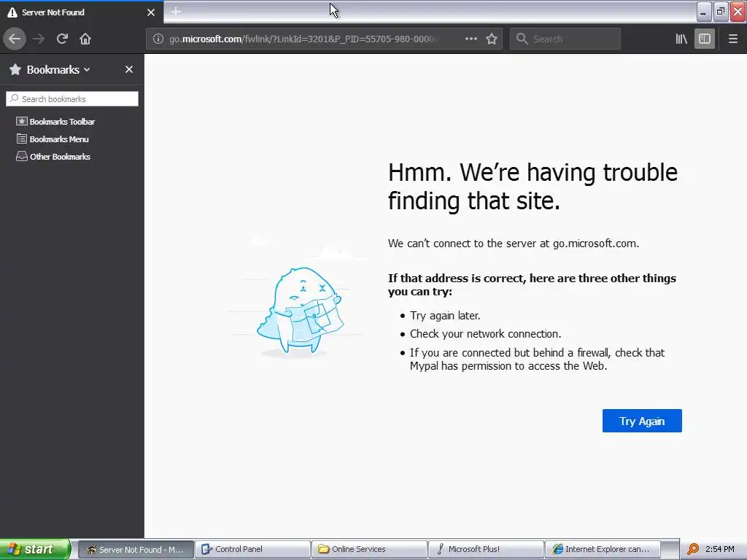Restore down the browser window
The width and height of the screenshot is (747, 560).
[x=720, y=12]
